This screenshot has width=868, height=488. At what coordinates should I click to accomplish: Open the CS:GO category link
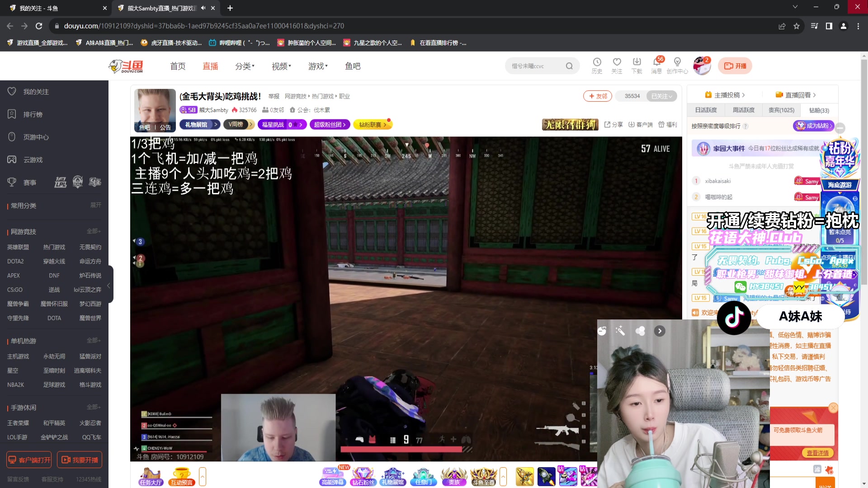point(15,290)
